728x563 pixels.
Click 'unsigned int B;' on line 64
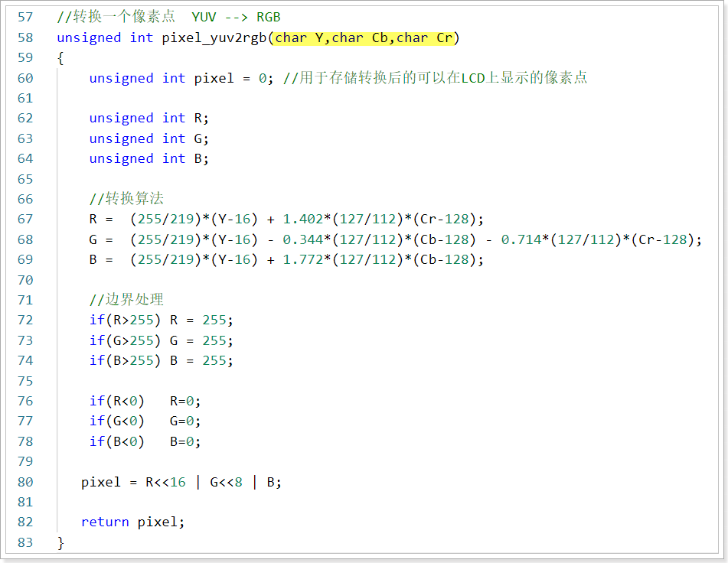click(x=149, y=158)
